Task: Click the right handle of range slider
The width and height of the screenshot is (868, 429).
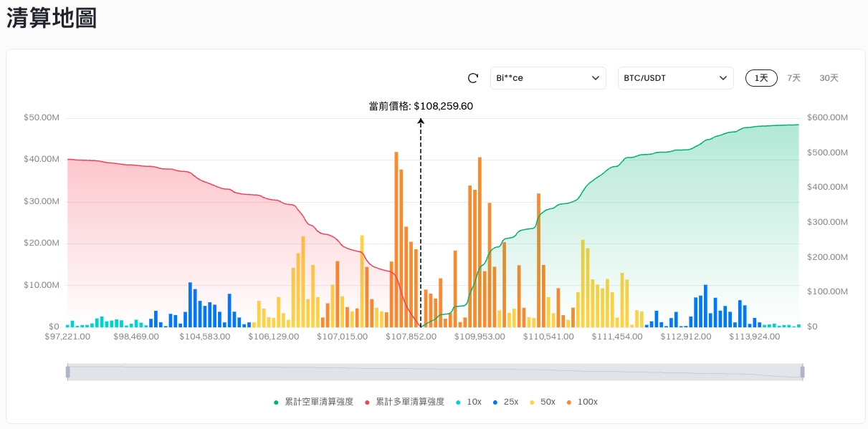Action: [803, 372]
